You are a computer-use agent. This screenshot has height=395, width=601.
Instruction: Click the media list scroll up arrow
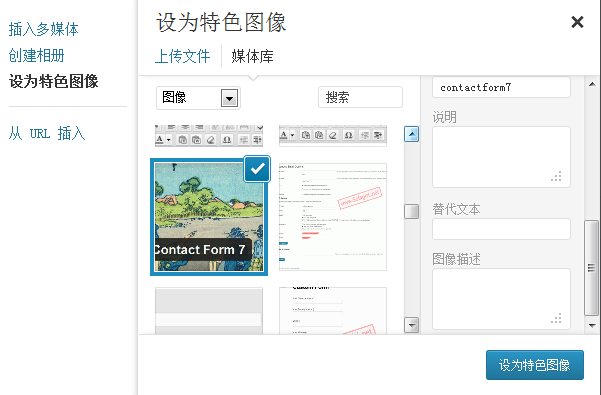[411, 134]
